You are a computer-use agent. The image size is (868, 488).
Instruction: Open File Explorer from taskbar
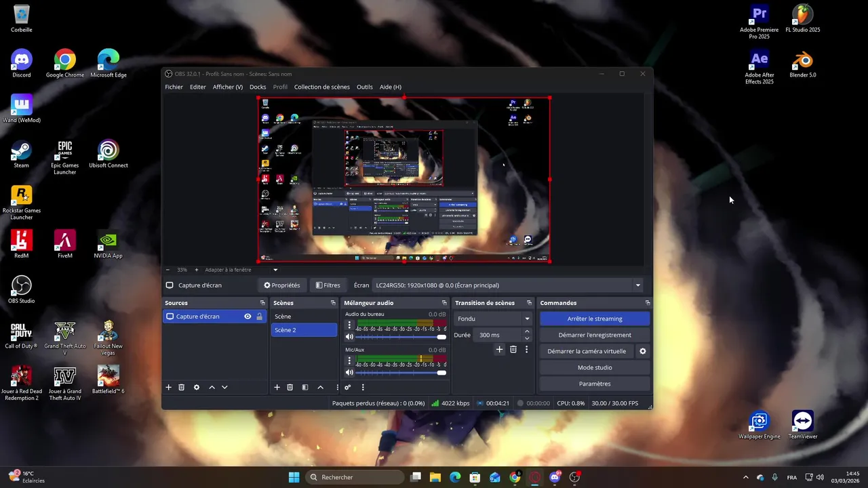pos(435,477)
